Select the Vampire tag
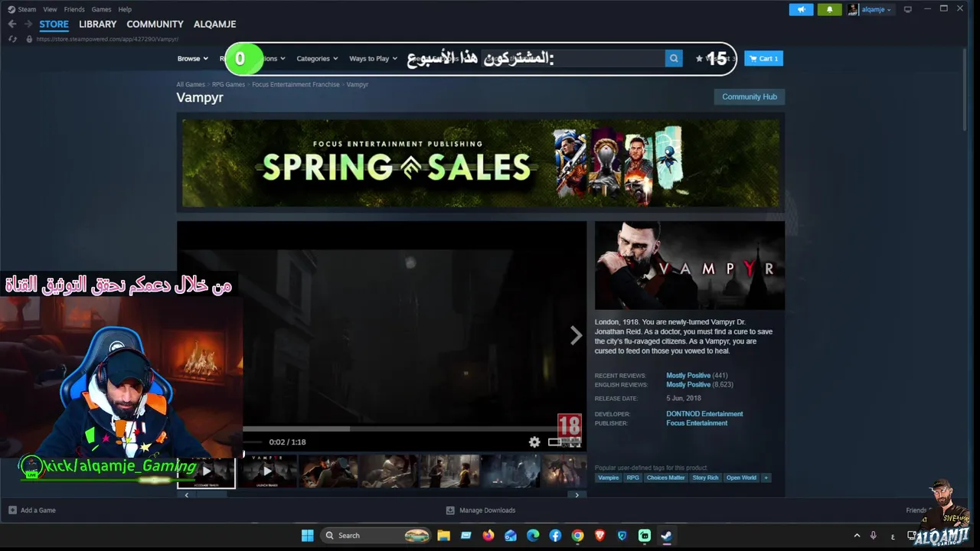This screenshot has height=551, width=980. tap(609, 478)
